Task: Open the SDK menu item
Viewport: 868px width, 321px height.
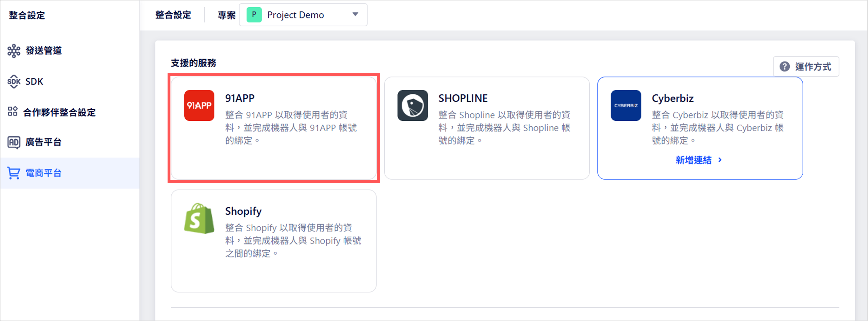Action: 70,82
